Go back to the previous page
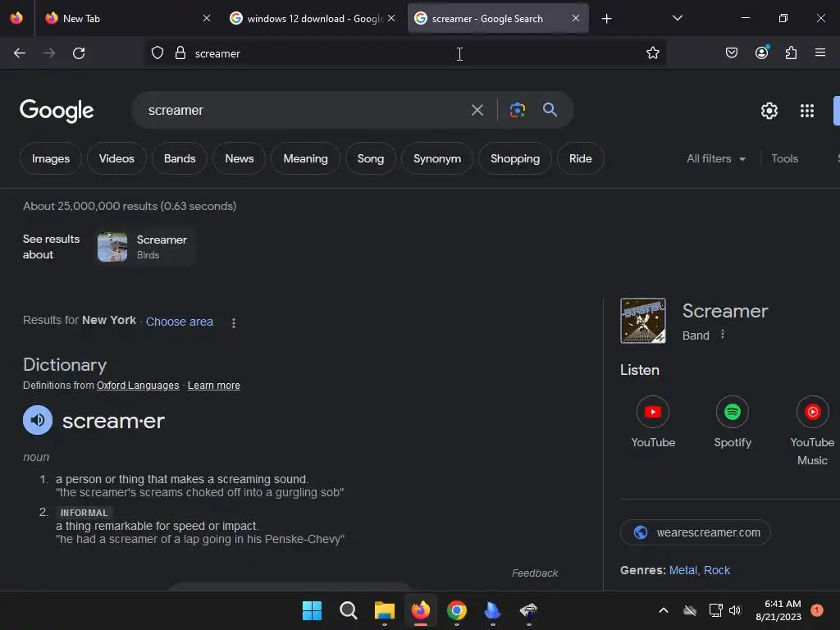The image size is (840, 630). click(20, 53)
